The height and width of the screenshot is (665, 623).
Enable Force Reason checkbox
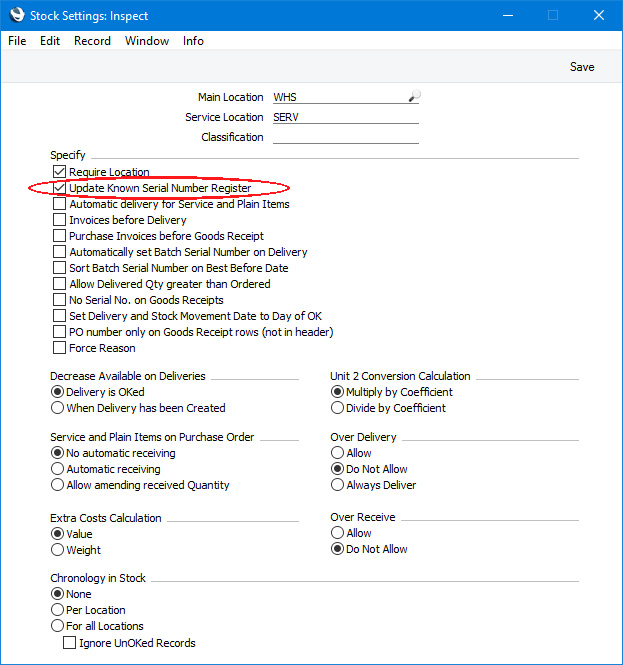click(59, 348)
